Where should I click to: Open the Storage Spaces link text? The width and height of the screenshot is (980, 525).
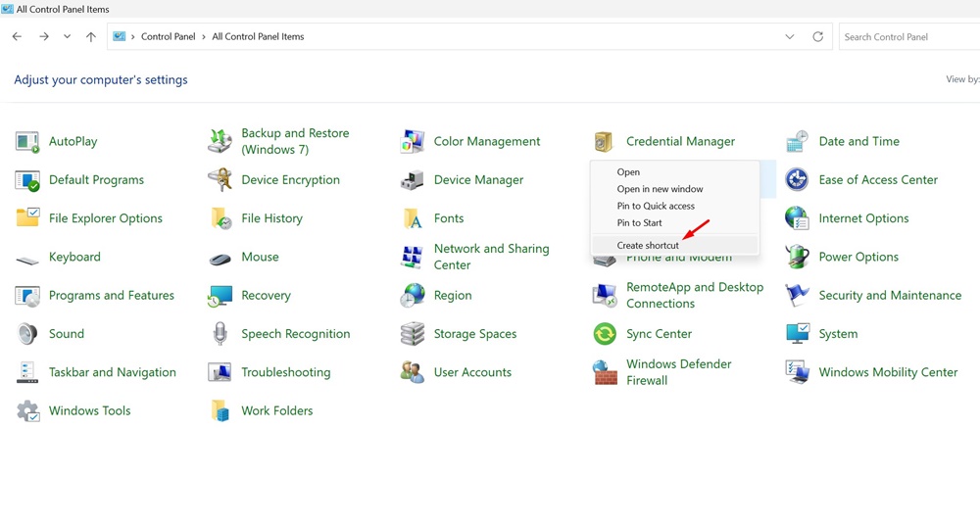click(x=475, y=334)
